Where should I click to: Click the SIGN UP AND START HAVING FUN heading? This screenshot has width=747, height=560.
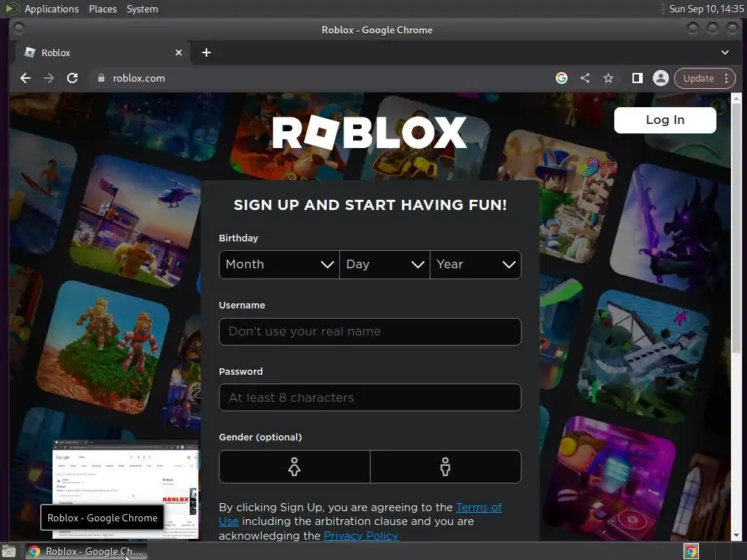[370, 205]
